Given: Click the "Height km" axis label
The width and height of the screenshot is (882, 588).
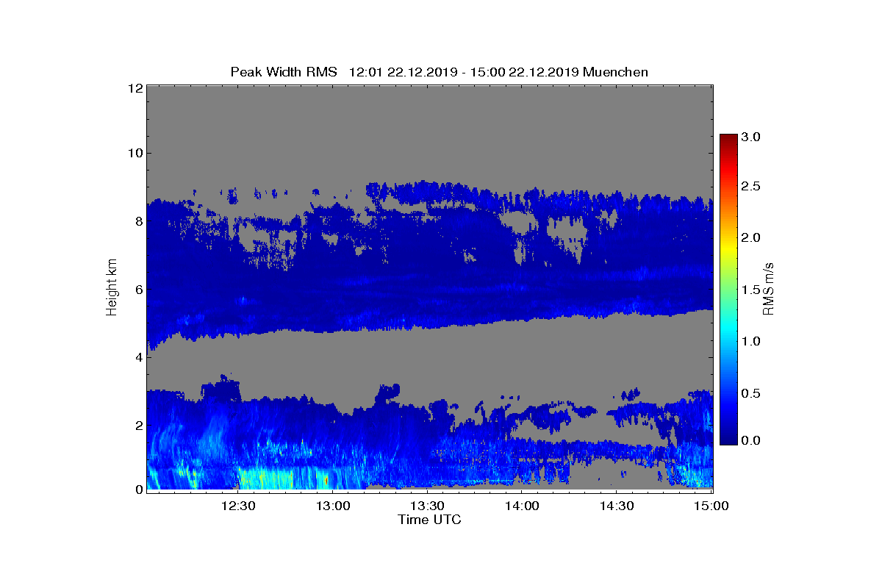Looking at the screenshot, I should point(112,287).
